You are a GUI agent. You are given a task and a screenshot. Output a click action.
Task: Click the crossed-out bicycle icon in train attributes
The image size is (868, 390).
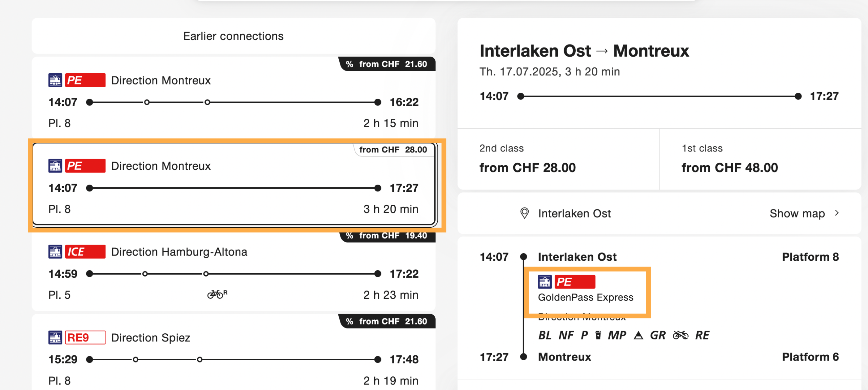[680, 335]
